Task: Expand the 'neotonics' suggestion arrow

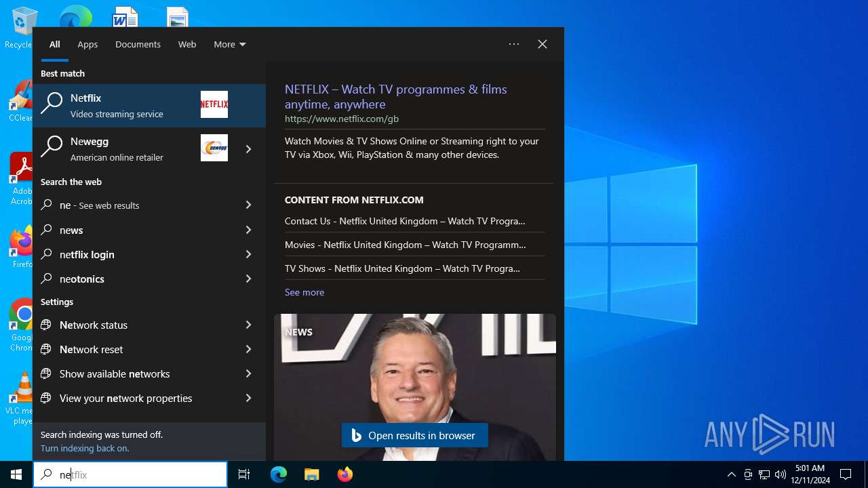Action: coord(249,279)
